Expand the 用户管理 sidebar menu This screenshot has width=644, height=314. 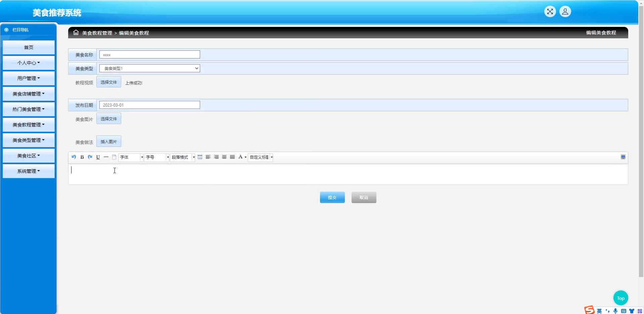pos(29,78)
